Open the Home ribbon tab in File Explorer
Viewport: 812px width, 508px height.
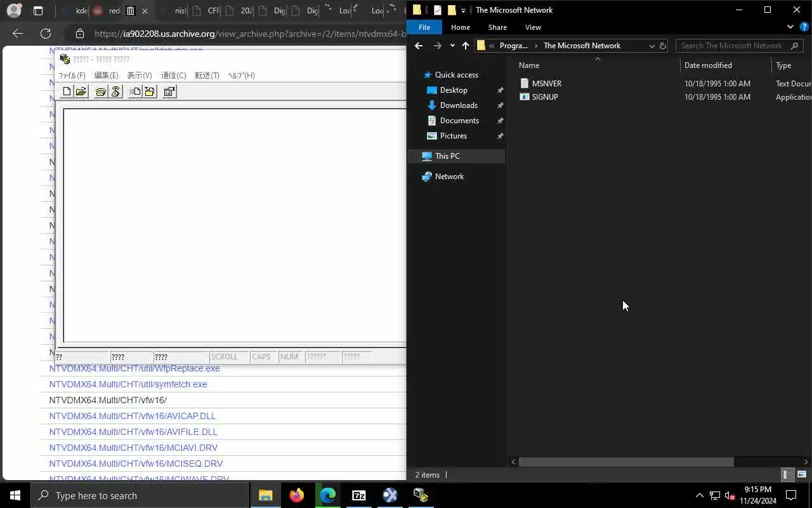point(461,27)
